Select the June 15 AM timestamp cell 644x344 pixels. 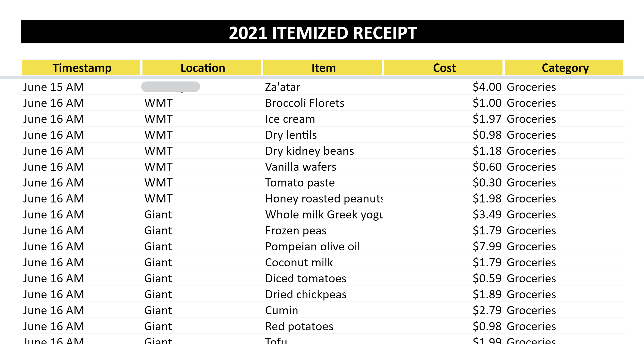[53, 87]
